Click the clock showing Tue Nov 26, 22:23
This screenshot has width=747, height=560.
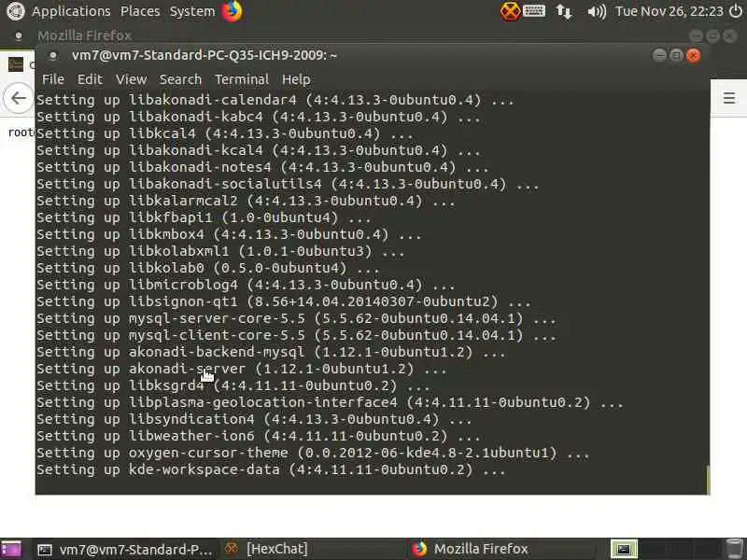pyautogui.click(x=669, y=11)
